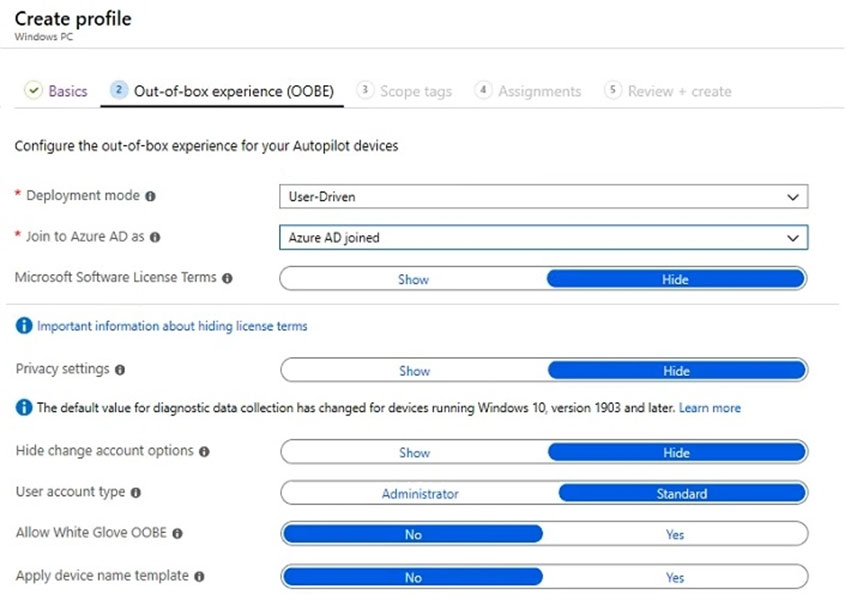Viewport: 857px width, 600px height.
Task: Go to the Scope tags step
Action: click(x=404, y=91)
